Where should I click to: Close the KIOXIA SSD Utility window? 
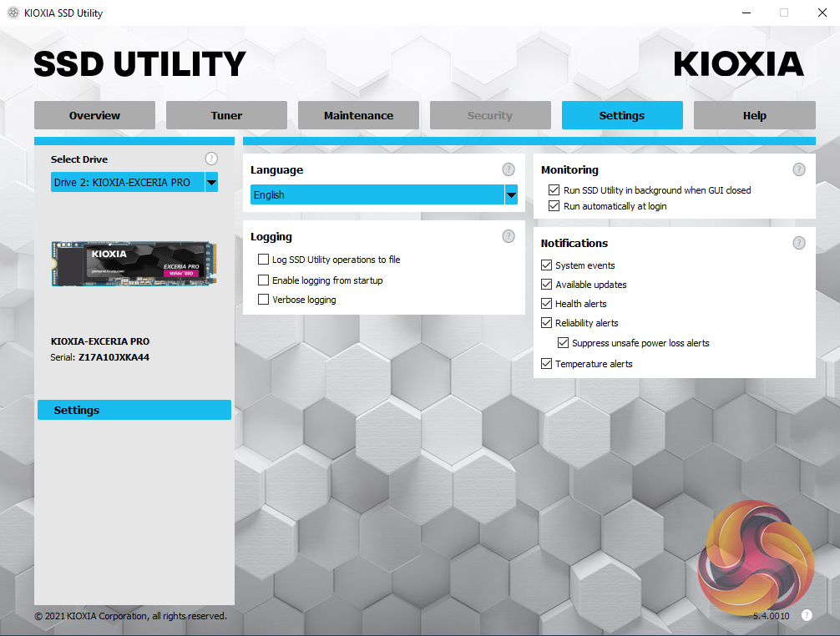pyautogui.click(x=822, y=13)
